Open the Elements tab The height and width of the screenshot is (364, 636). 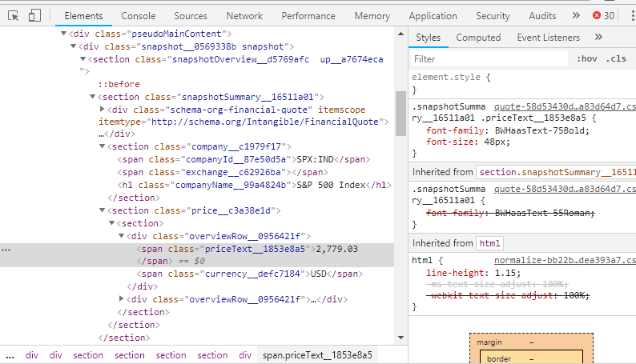click(83, 16)
